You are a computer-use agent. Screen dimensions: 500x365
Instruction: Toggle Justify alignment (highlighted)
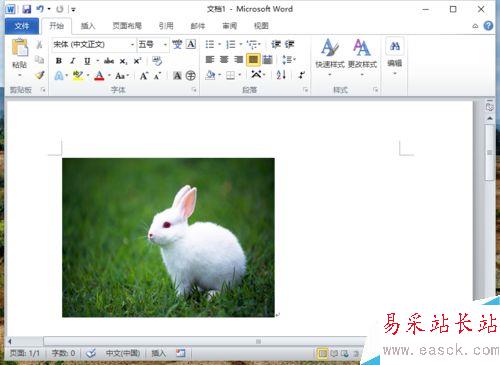253,60
